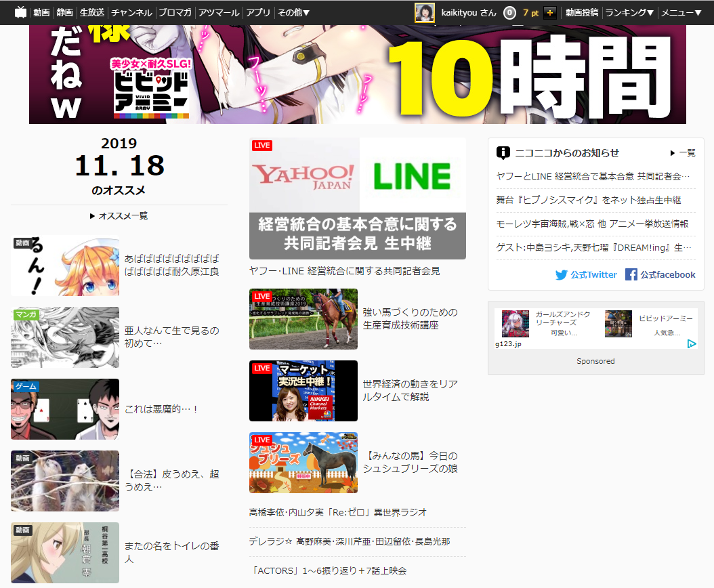
Task: Open the アプリ menu item
Action: tap(258, 13)
